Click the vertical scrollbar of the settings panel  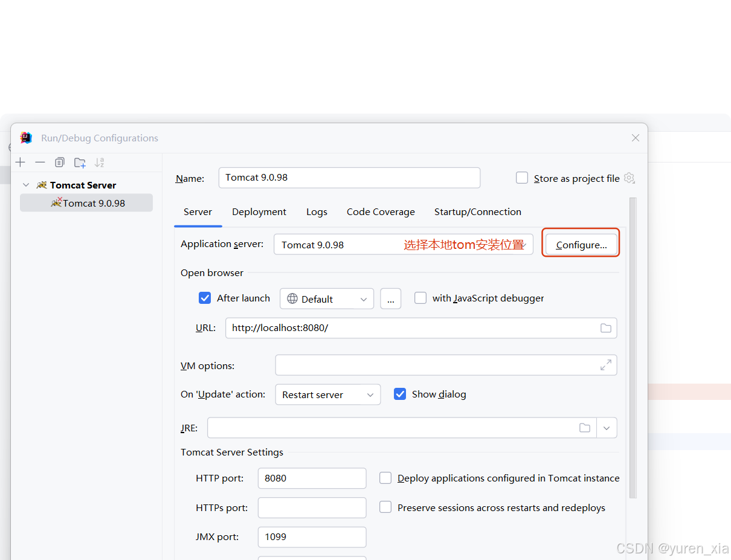coord(633,347)
